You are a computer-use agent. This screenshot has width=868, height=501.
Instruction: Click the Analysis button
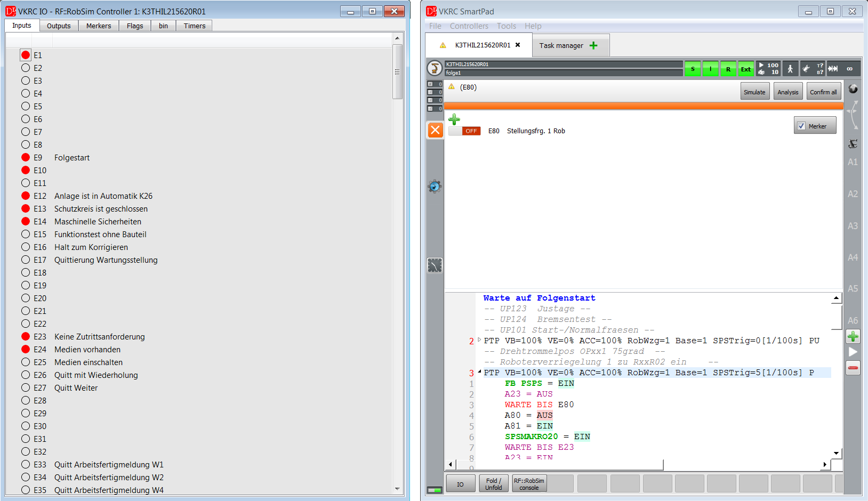[x=787, y=91]
